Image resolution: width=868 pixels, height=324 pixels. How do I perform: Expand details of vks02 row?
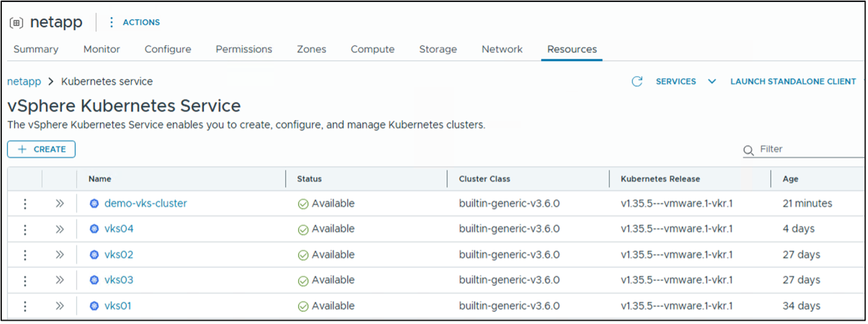pos(59,255)
